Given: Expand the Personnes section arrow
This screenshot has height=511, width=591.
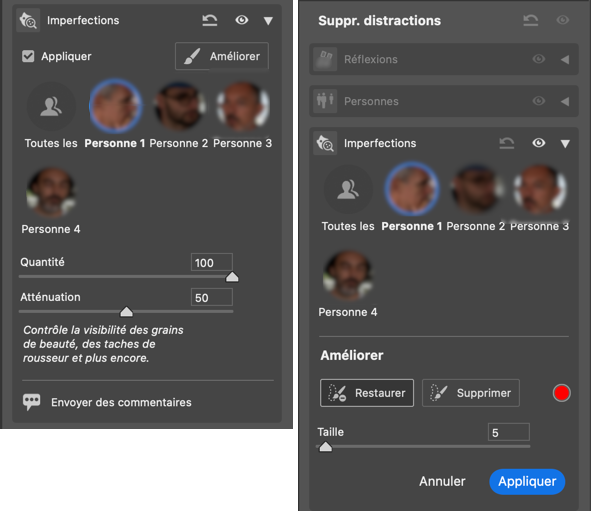Looking at the screenshot, I should tap(565, 101).
